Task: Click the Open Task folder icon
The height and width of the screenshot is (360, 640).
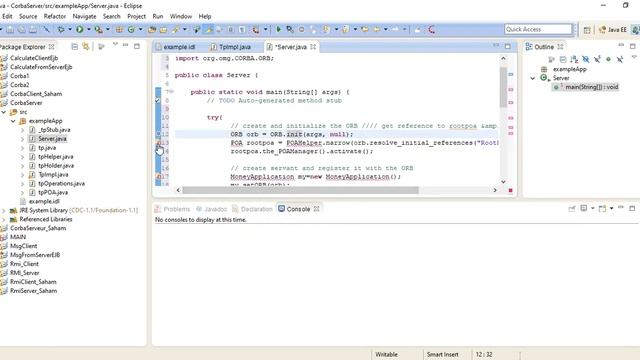Action: coord(163,29)
